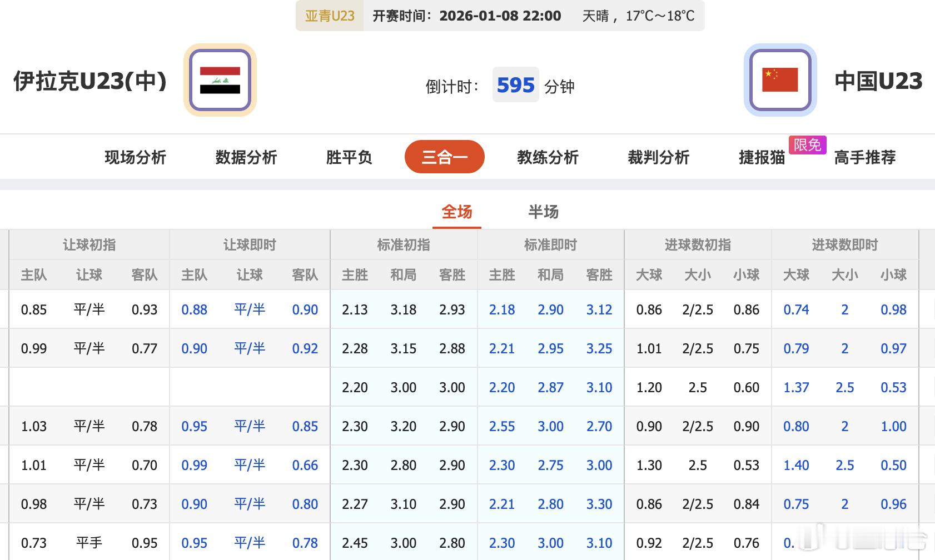Click the 伊拉克U23(中) team name
935x560 pixels.
coord(89,79)
